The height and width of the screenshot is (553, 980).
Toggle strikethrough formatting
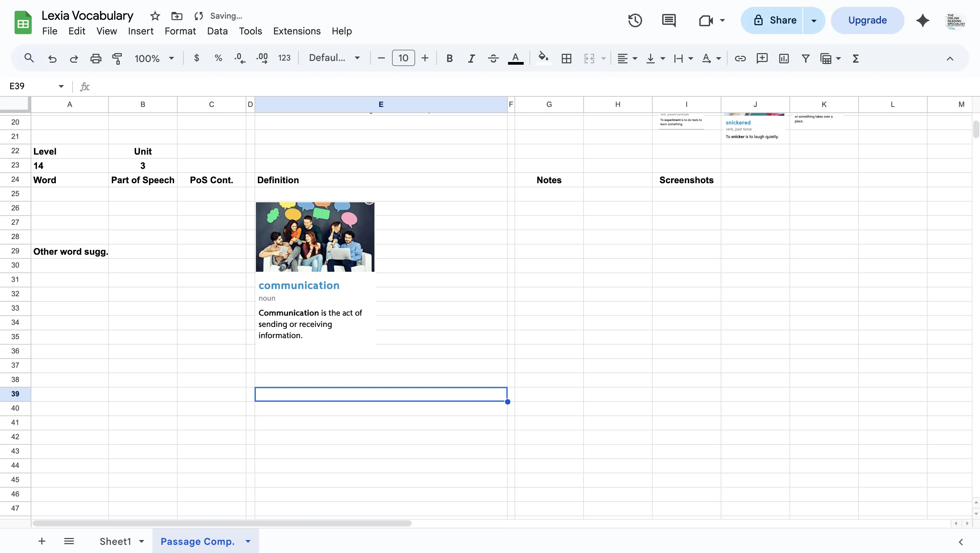(493, 58)
